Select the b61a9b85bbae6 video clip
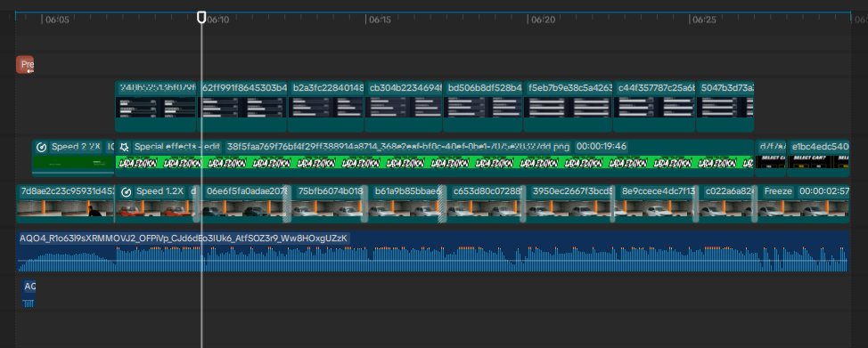The image size is (868, 348). tap(405, 203)
